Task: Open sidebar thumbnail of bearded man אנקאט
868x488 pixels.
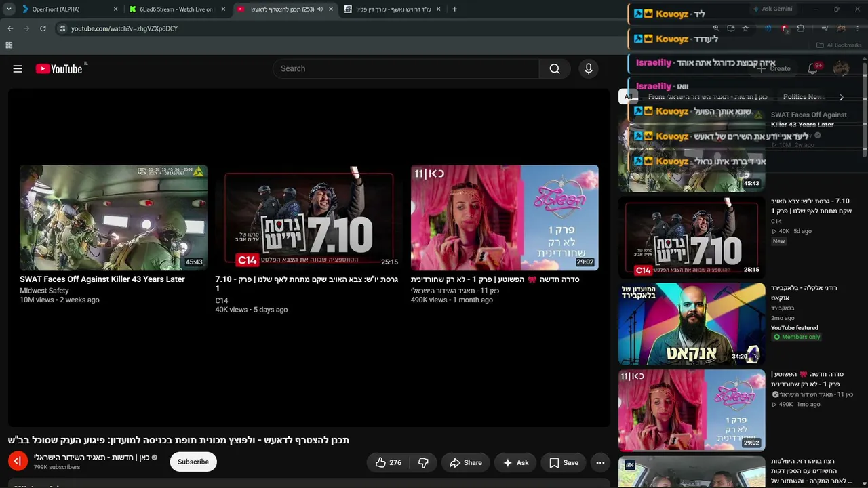Action: point(692,324)
